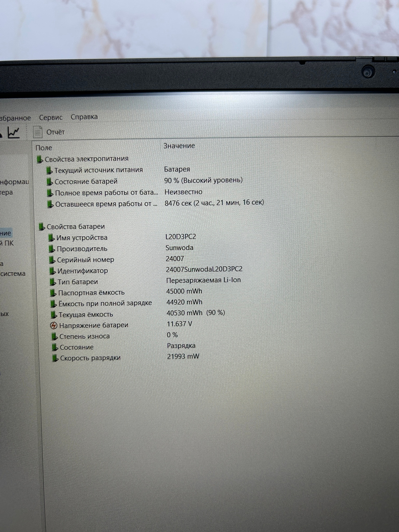Click the icon beside Тип батареи

click(53, 282)
